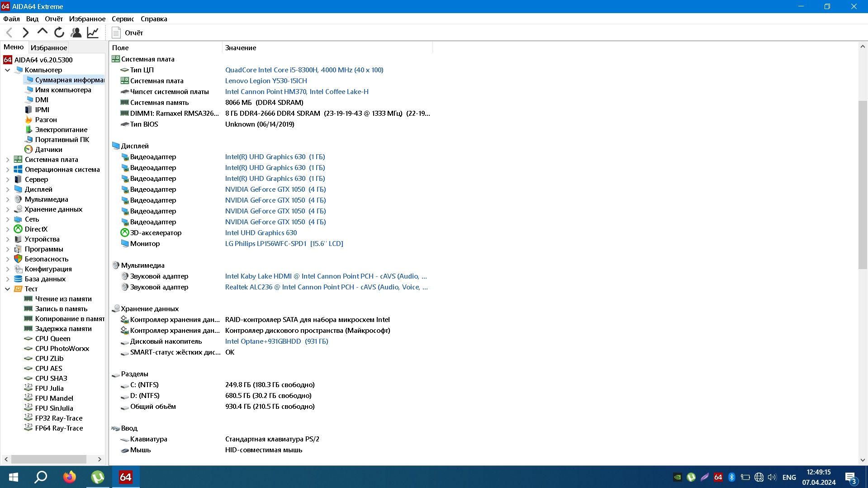Collapse the Компьютер tree node
Image resolution: width=868 pixels, height=488 pixels.
coord(7,70)
